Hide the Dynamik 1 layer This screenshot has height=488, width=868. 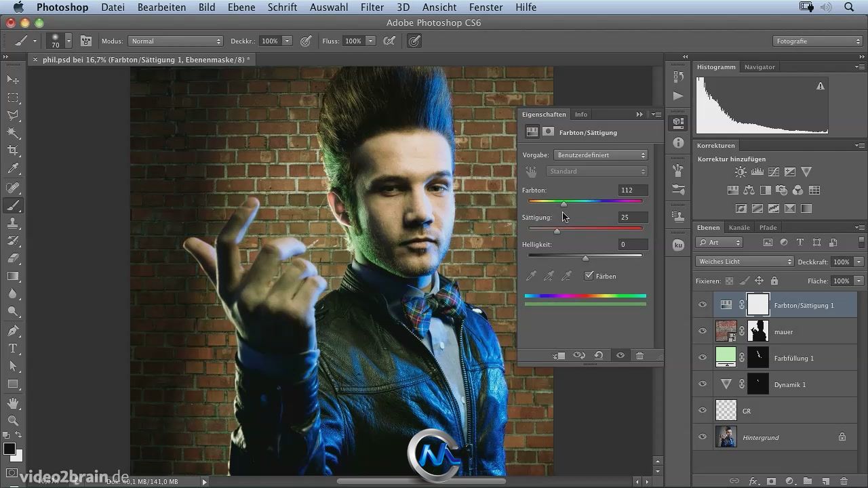click(703, 384)
